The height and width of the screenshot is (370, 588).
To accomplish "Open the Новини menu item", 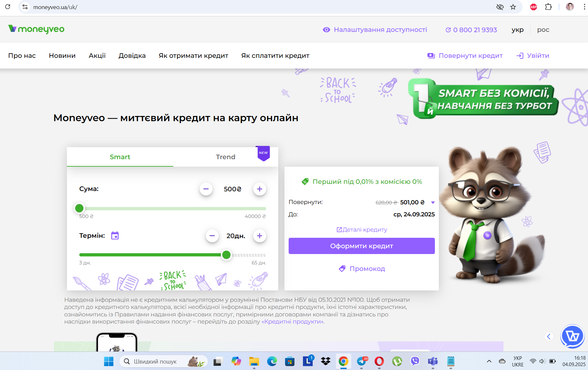I will click(62, 56).
